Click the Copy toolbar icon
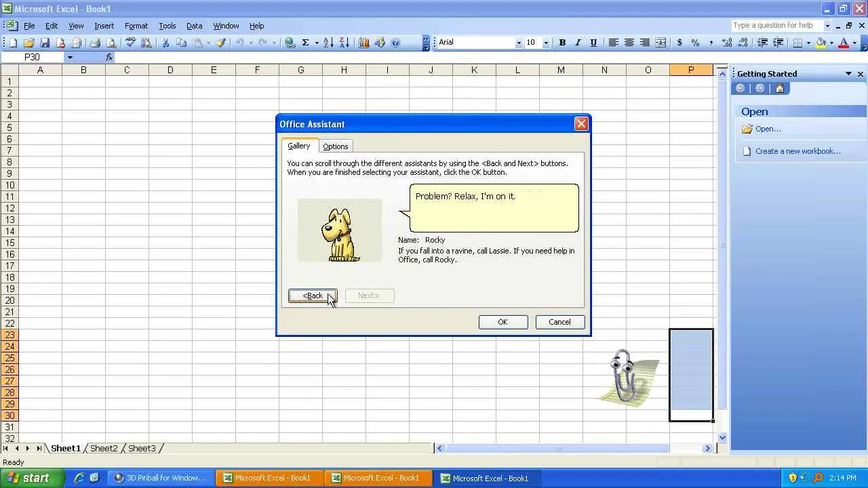 coord(181,43)
